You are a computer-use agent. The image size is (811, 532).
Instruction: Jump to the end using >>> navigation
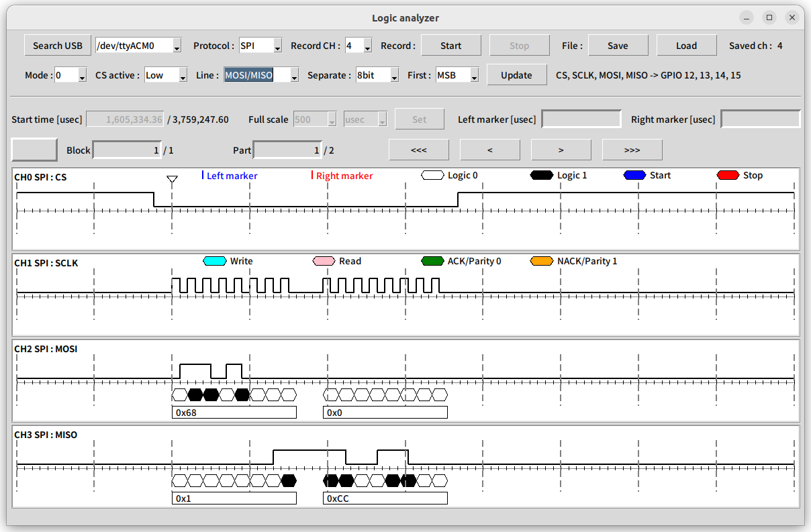coord(632,149)
